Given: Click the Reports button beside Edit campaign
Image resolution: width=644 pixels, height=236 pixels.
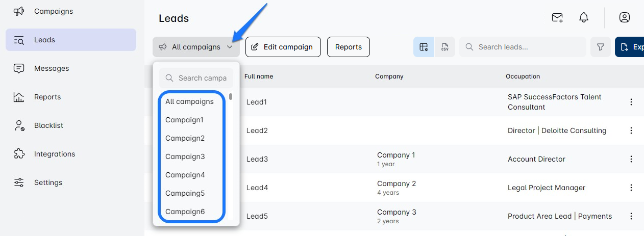Looking at the screenshot, I should [x=348, y=47].
